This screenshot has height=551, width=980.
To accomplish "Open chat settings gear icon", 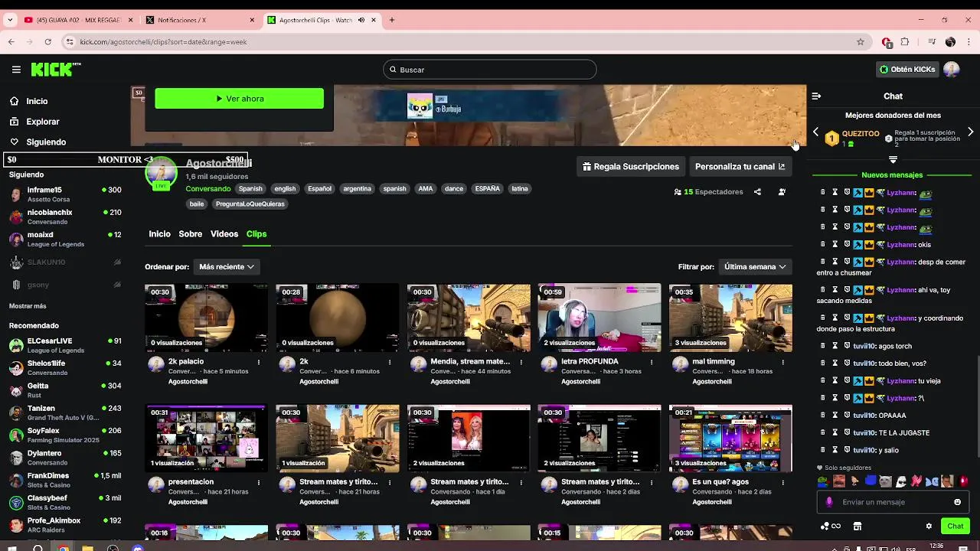I will [x=929, y=527].
